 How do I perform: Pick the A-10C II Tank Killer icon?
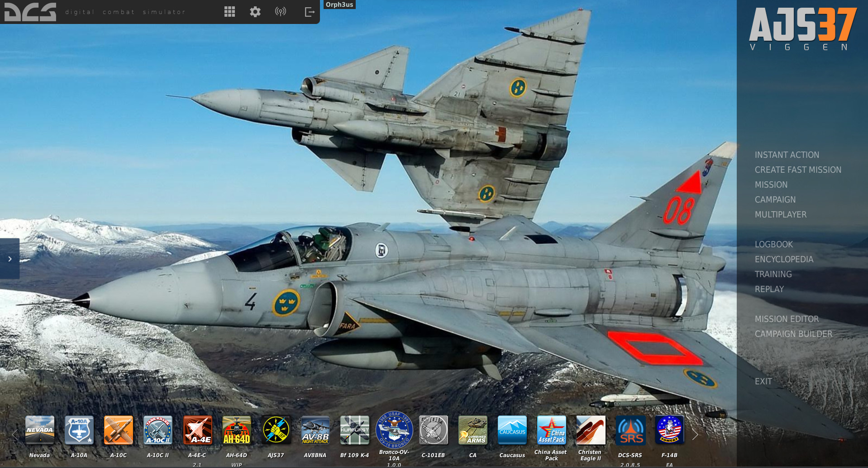pos(157,430)
